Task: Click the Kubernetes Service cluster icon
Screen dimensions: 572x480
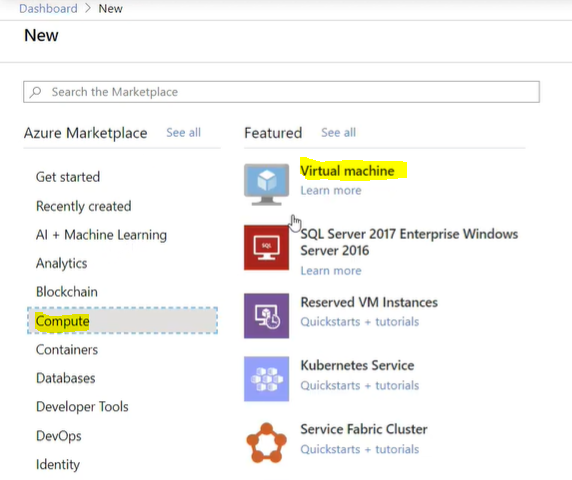Action: [x=266, y=379]
